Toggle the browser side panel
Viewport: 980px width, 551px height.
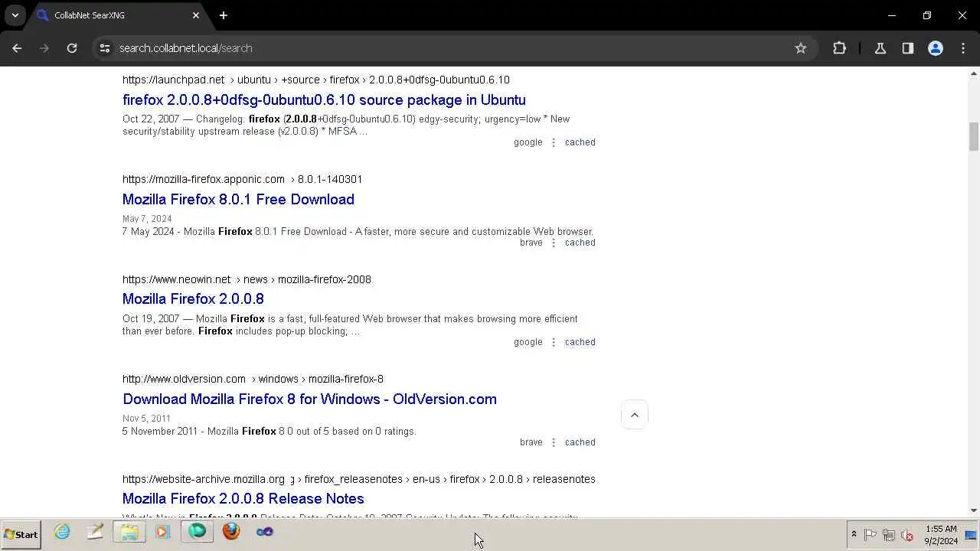coord(908,48)
